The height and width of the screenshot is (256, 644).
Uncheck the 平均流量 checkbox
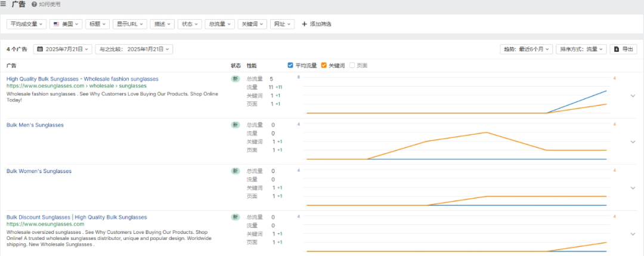point(290,65)
